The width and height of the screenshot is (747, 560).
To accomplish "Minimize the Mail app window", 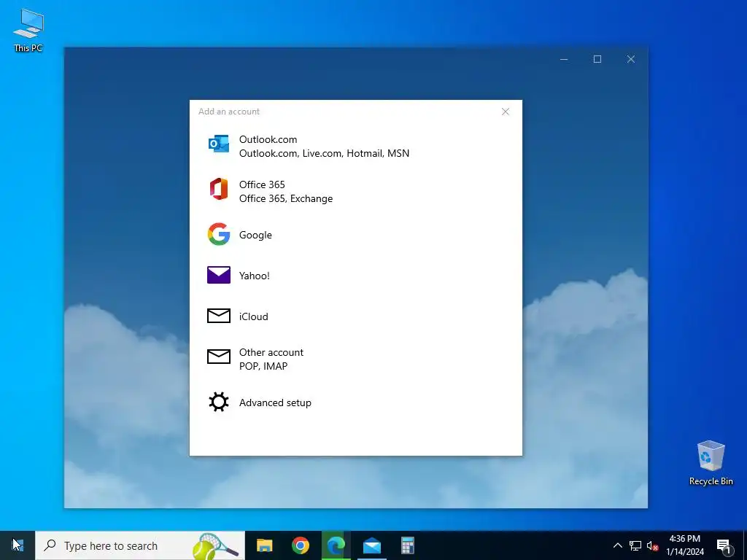I will [564, 59].
